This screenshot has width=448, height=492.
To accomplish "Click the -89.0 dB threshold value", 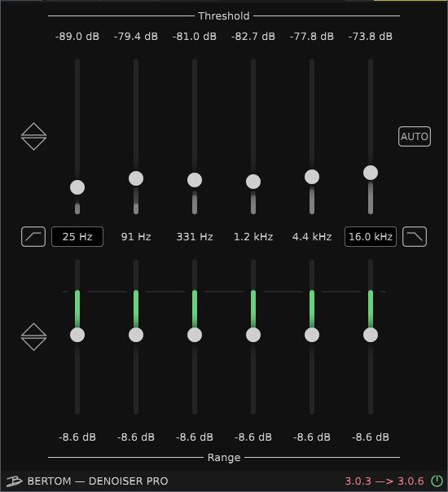I will (77, 37).
